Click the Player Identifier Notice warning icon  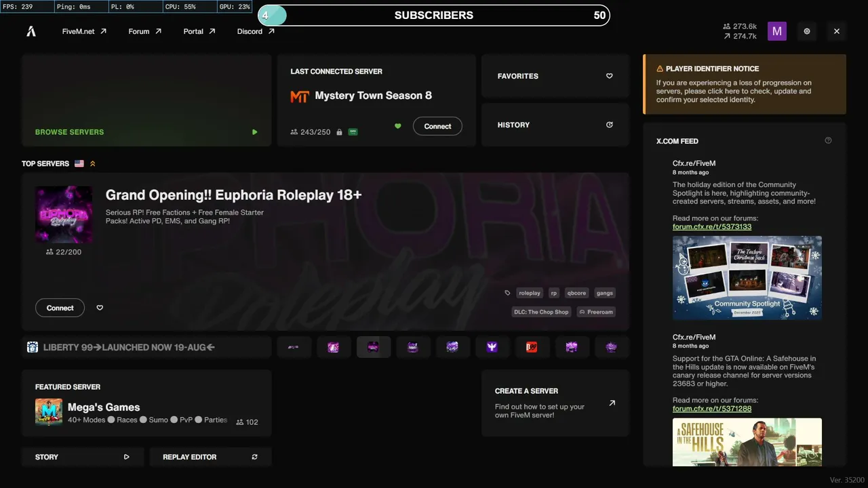tap(660, 69)
